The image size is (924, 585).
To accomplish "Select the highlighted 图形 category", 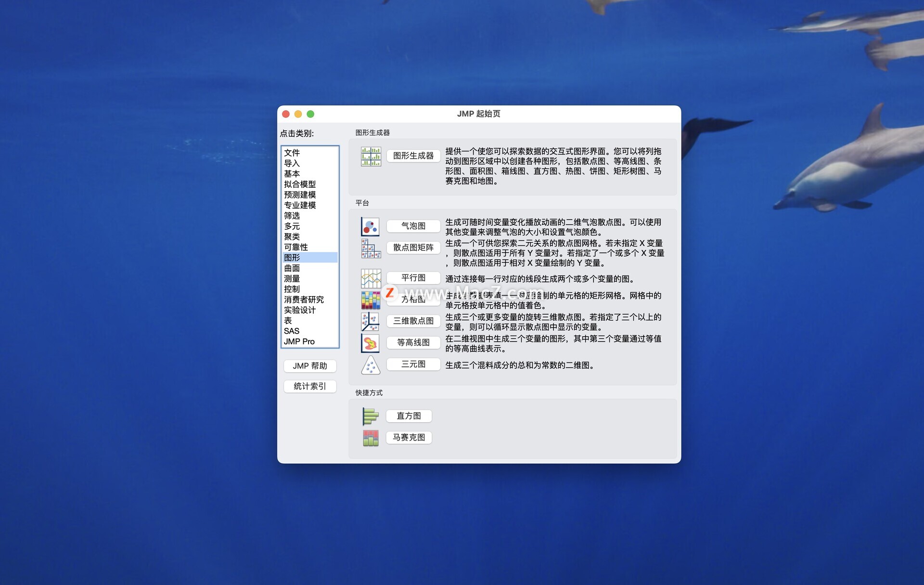I will pyautogui.click(x=310, y=258).
